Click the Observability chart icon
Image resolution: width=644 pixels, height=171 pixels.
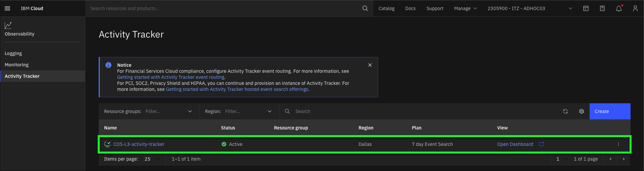pos(8,25)
